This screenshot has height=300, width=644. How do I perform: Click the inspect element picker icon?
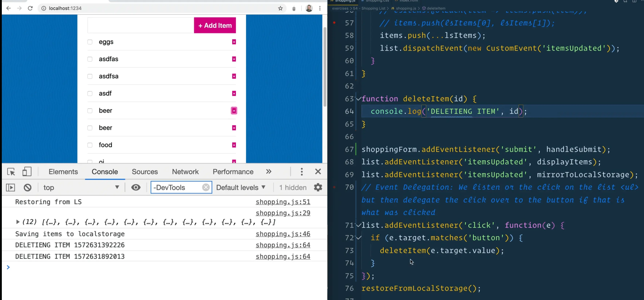click(x=11, y=172)
